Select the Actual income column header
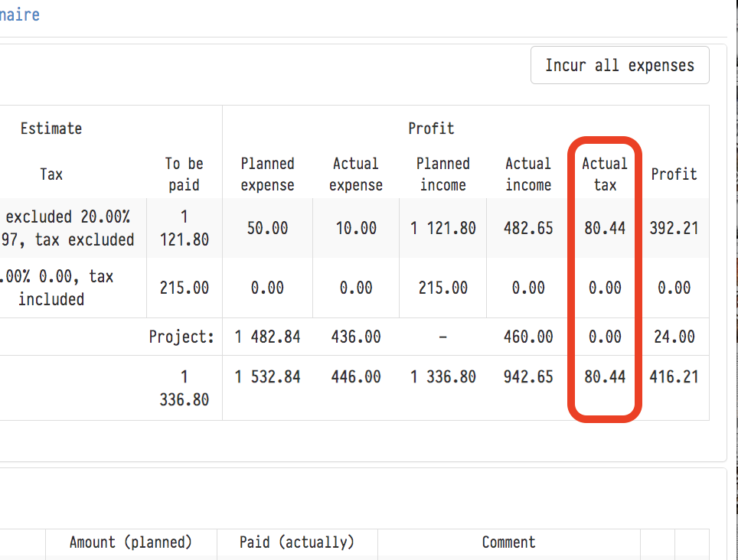Screen dimensions: 738x560 [527, 174]
